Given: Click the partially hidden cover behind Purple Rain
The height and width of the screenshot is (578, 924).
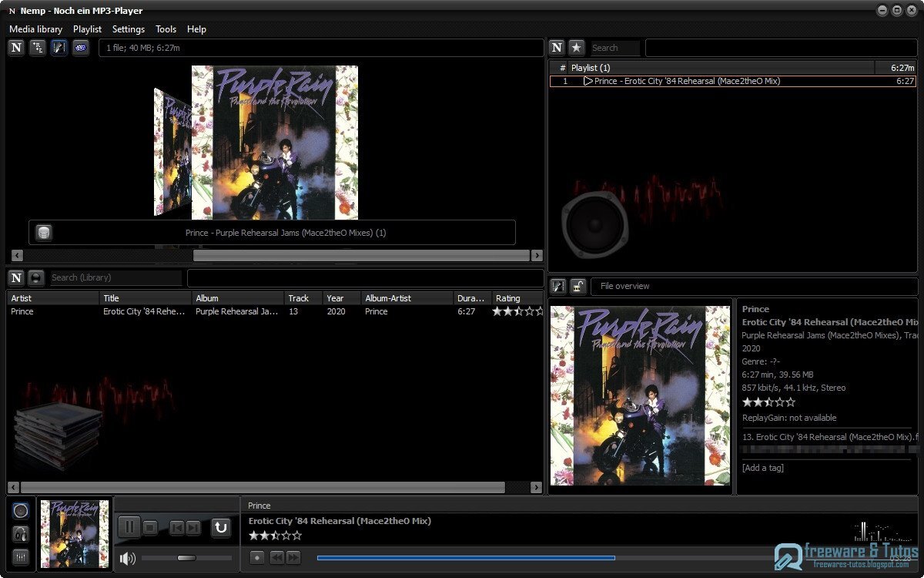Looking at the screenshot, I should (172, 152).
